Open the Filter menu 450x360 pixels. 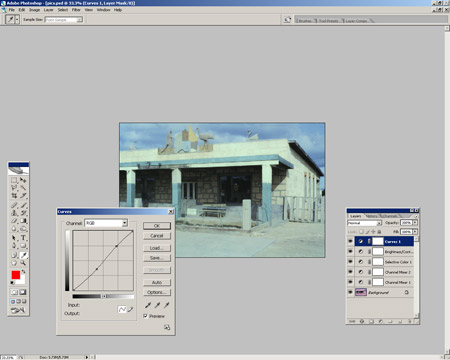(x=76, y=10)
